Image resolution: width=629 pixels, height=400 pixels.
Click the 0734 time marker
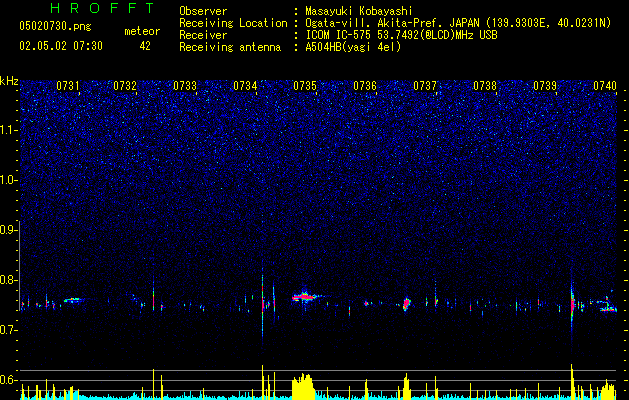point(245,86)
